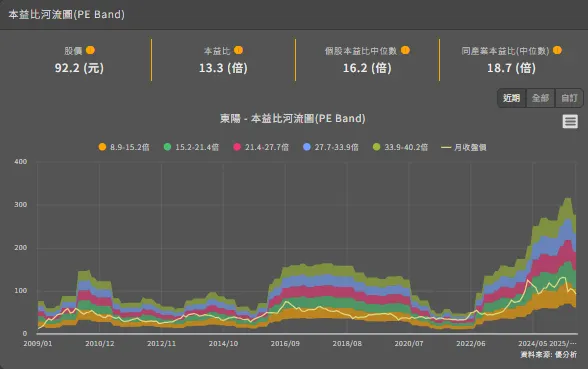Click the 2022/06 x-axis label
The width and height of the screenshot is (588, 369).
click(471, 344)
